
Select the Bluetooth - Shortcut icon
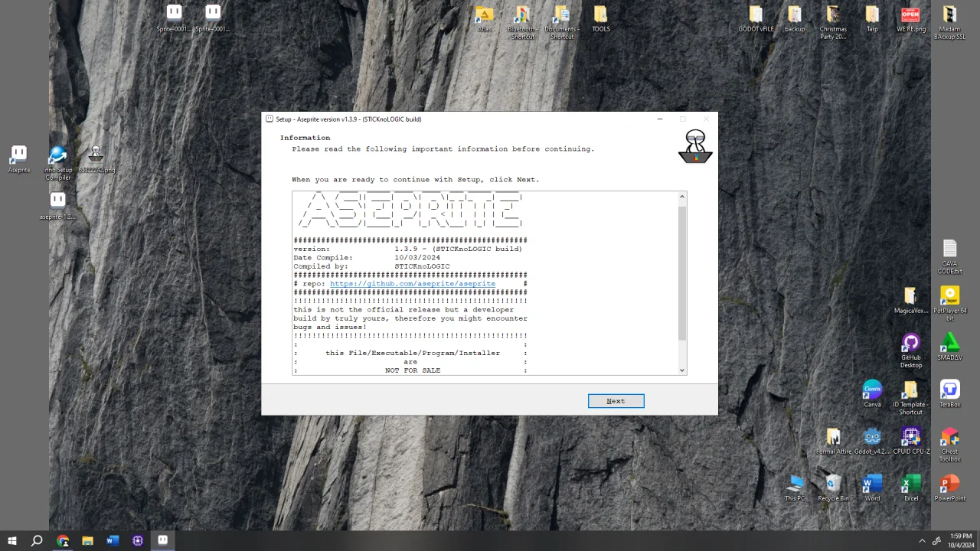click(523, 23)
